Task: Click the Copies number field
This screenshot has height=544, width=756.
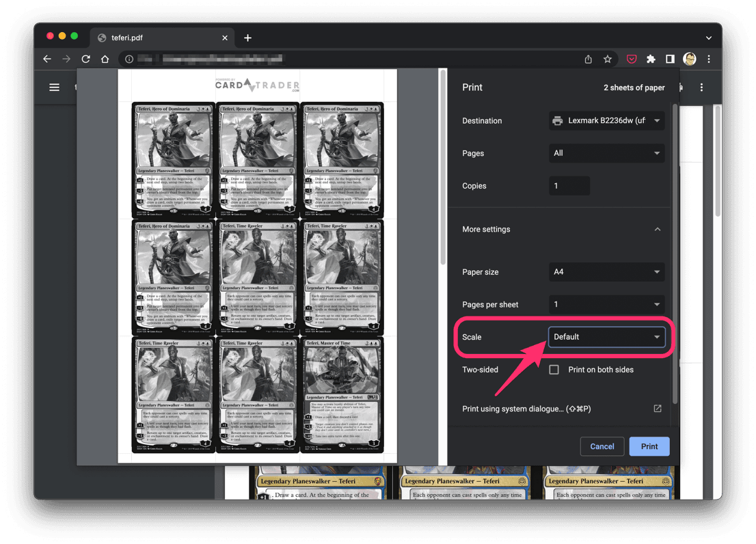Action: tap(569, 186)
